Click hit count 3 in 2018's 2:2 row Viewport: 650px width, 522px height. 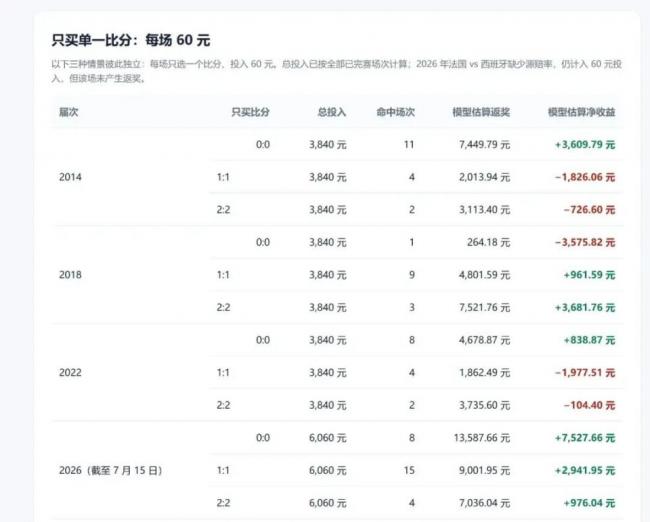[x=412, y=308]
